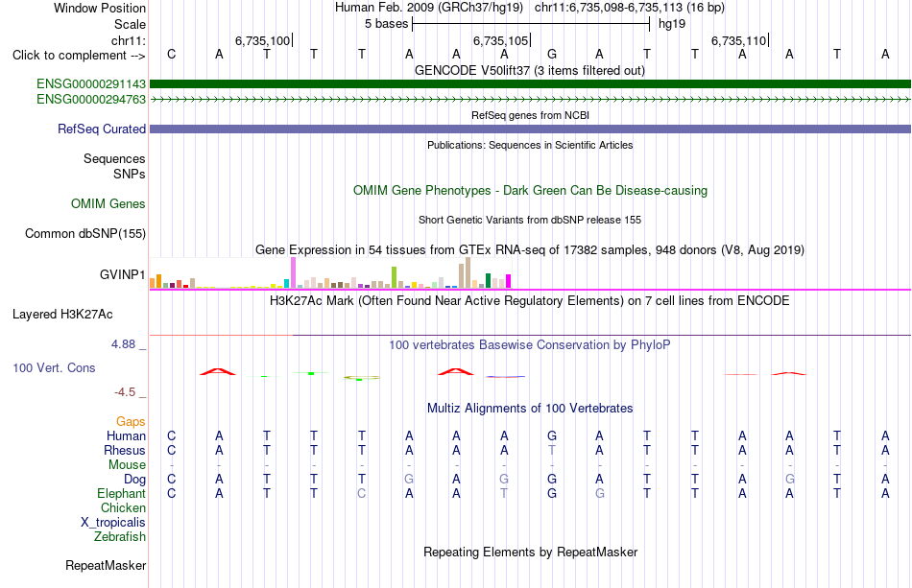The width and height of the screenshot is (912, 588).
Task: Open the Common dbSNP(155) track label
Action: pos(85,234)
